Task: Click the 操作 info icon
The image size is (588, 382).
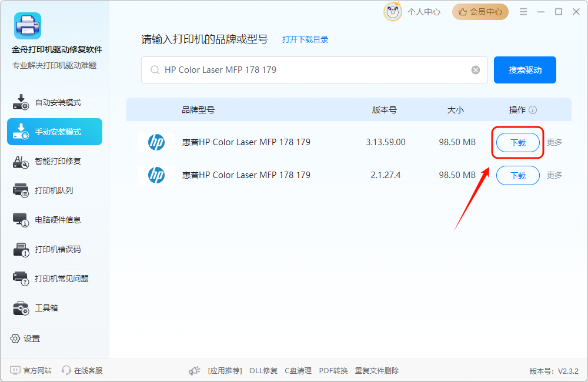Action: coord(533,110)
